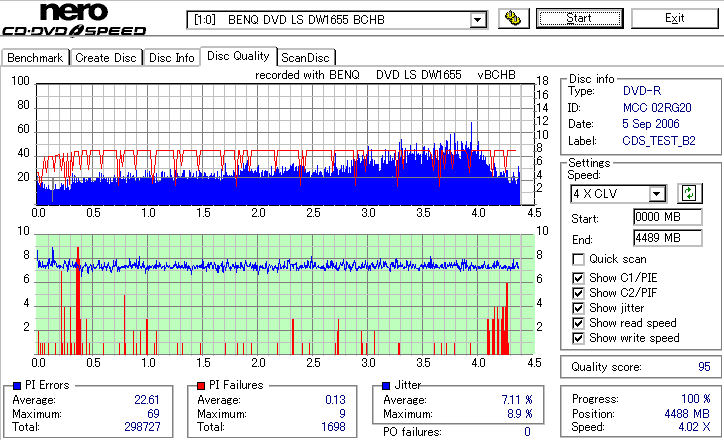
Task: Expand the 4 X CLV speed dropdown
Action: pyautogui.click(x=656, y=194)
